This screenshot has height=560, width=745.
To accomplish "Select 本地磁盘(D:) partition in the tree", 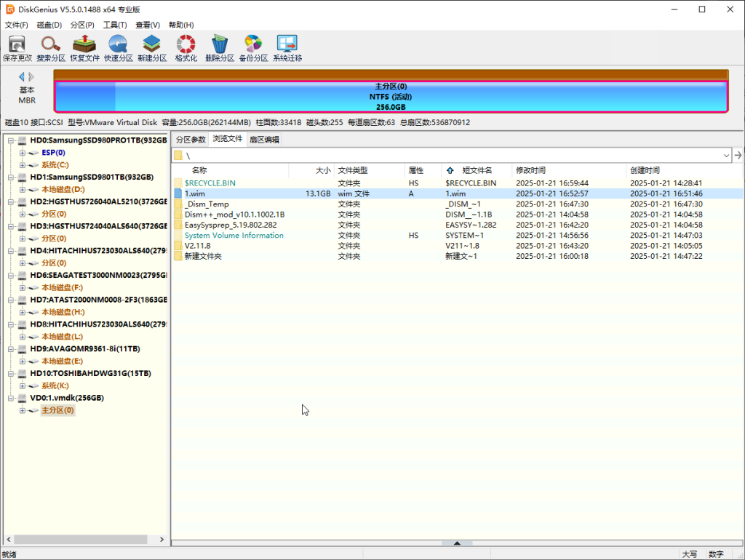I will (x=63, y=190).
